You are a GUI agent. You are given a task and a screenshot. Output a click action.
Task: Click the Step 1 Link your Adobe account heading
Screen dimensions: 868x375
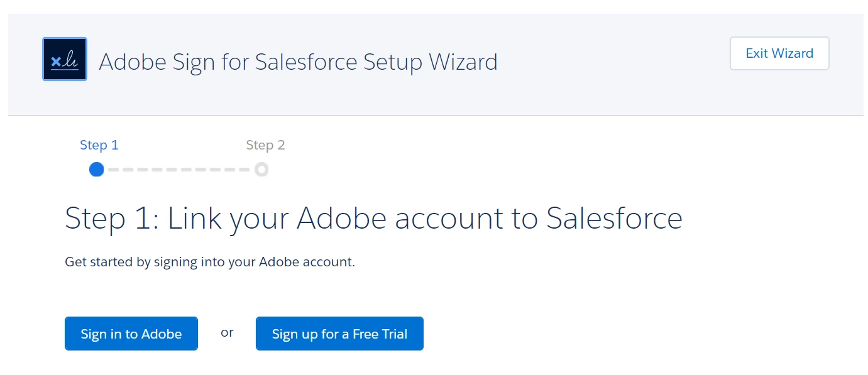click(373, 219)
